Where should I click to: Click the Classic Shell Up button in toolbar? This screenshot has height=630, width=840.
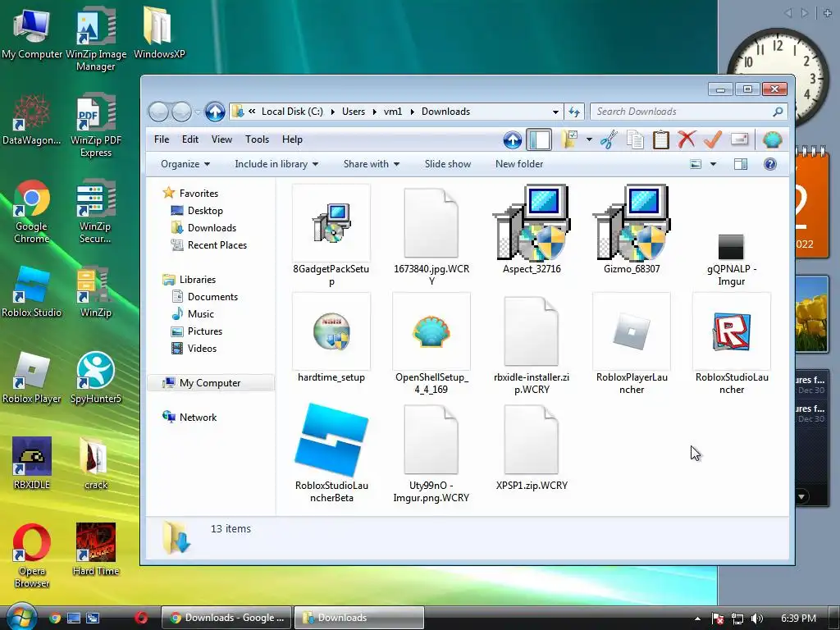pos(512,139)
